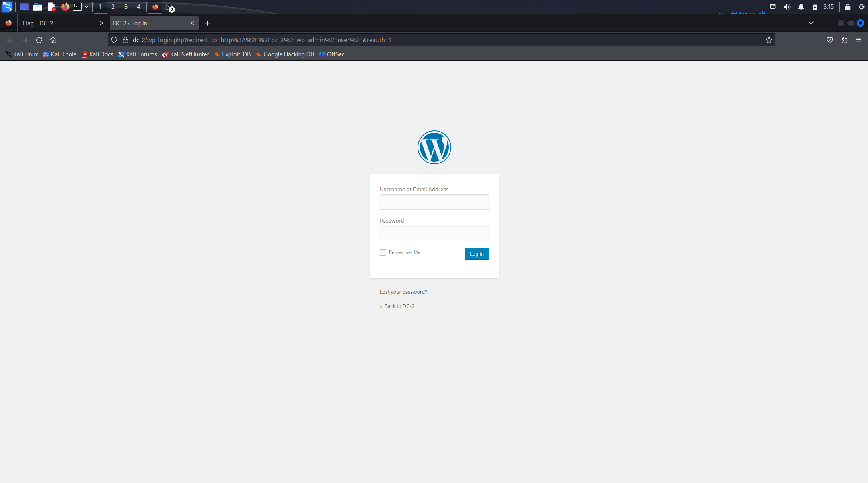Switch to workspace 3
This screenshot has height=483, width=868.
pyautogui.click(x=126, y=7)
